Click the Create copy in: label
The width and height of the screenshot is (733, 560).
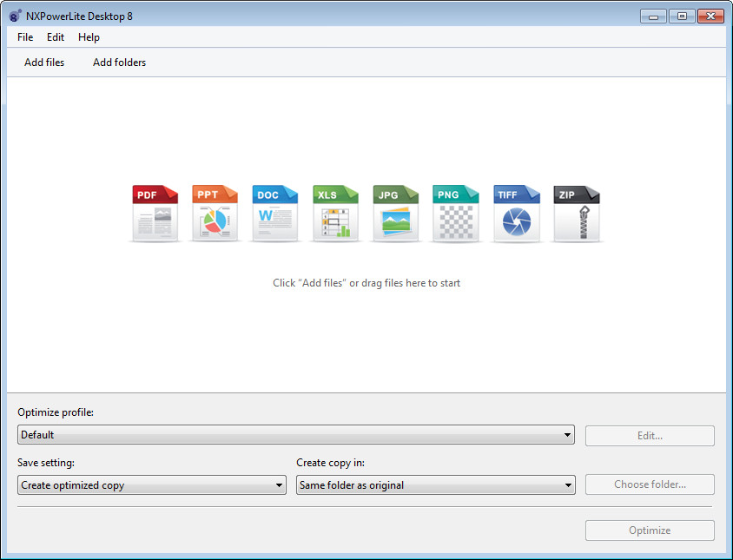coord(331,463)
